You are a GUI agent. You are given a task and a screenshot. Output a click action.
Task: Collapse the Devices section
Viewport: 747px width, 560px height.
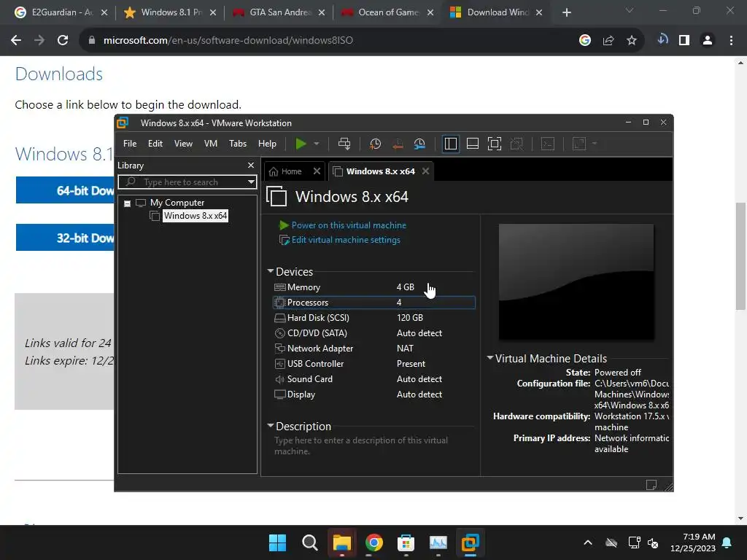(271, 271)
